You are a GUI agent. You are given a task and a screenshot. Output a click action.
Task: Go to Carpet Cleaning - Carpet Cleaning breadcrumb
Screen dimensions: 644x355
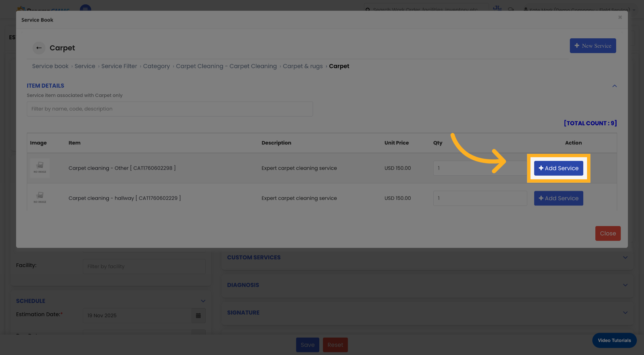pos(226,66)
